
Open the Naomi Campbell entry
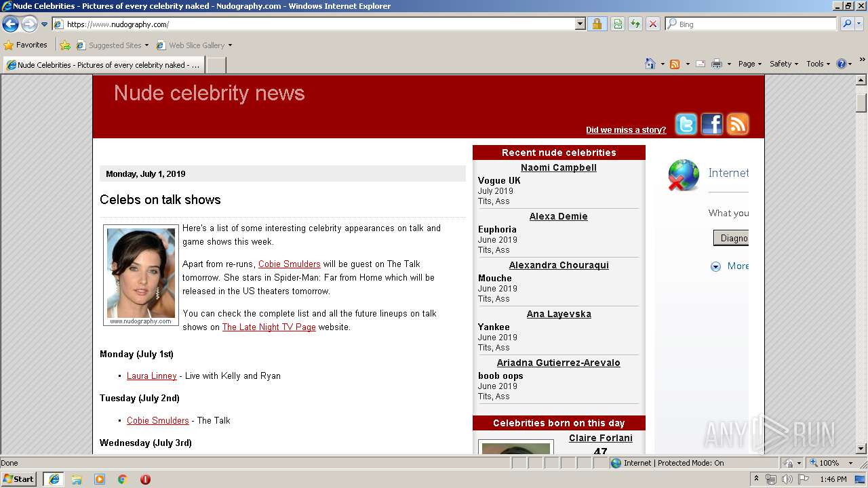click(x=559, y=168)
